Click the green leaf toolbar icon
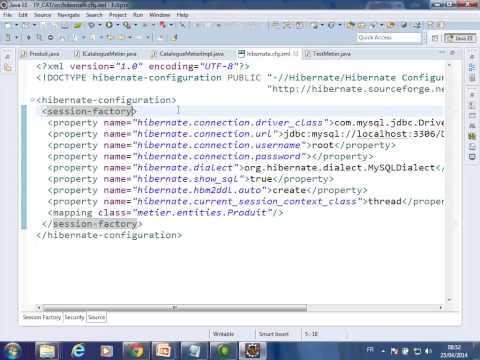This screenshot has width=480, height=360. 78,25
